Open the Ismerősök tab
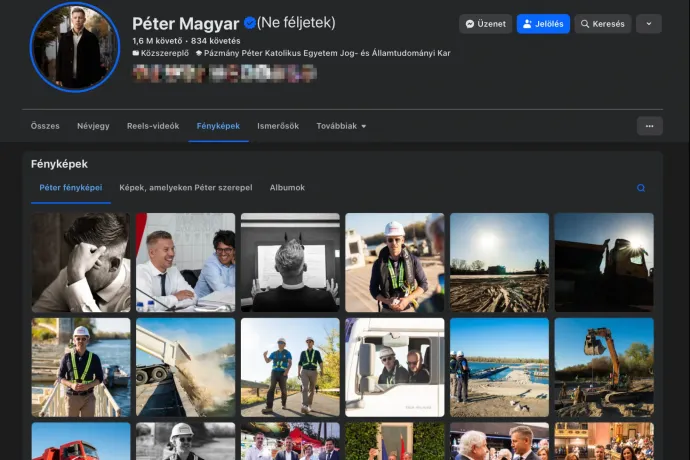 [x=278, y=126]
